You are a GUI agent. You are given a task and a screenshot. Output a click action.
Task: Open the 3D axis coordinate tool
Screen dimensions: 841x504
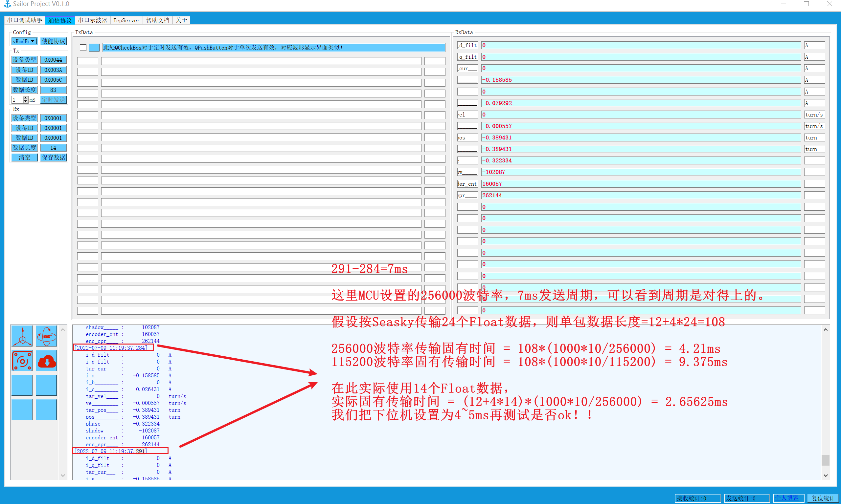pos(22,336)
